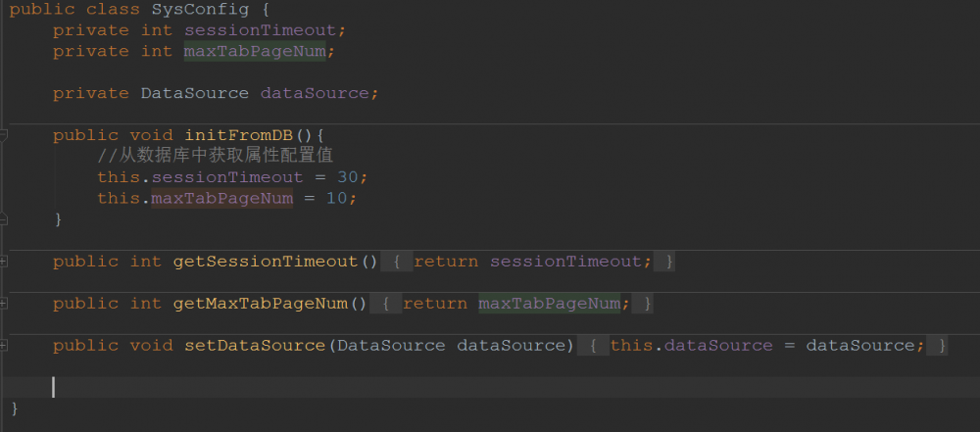
Task: Expand the folded getSessionTimeout method
Action: coord(4,262)
